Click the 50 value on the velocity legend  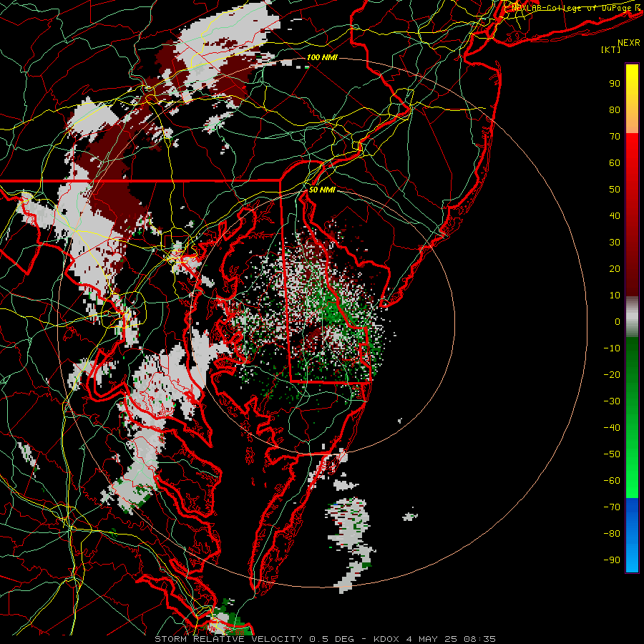point(615,190)
